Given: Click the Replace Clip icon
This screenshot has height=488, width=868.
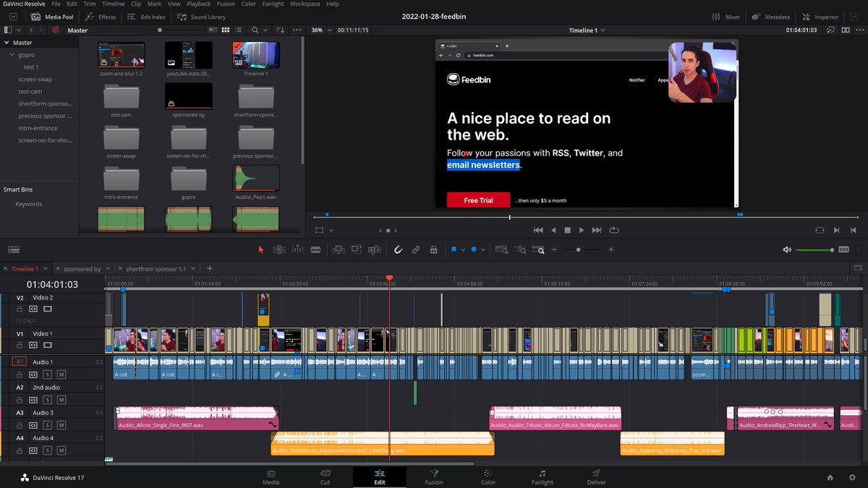Looking at the screenshot, I should pos(374,249).
